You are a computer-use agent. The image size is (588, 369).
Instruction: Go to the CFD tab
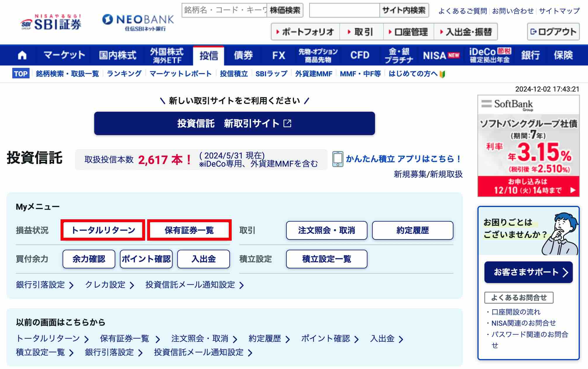(x=360, y=55)
